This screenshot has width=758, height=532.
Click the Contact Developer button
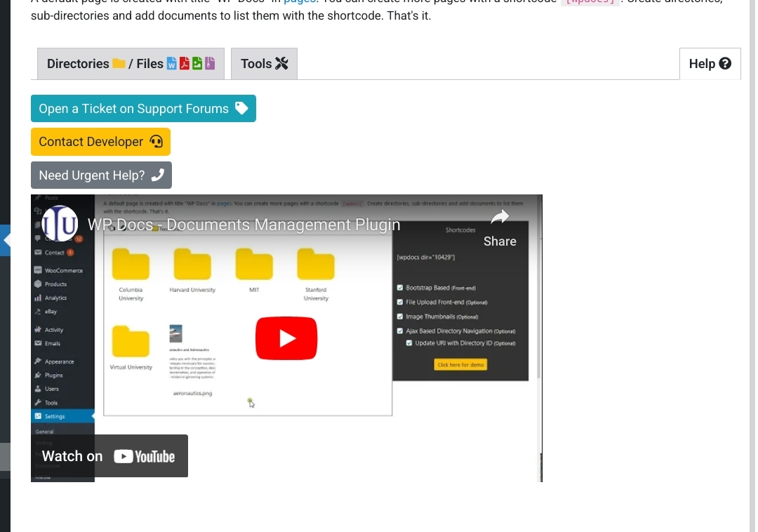pos(100,142)
